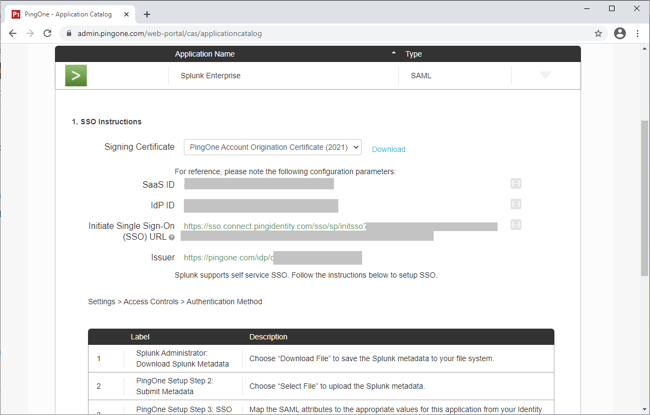
Task: Sort by the Application Name column arrow
Action: point(393,53)
